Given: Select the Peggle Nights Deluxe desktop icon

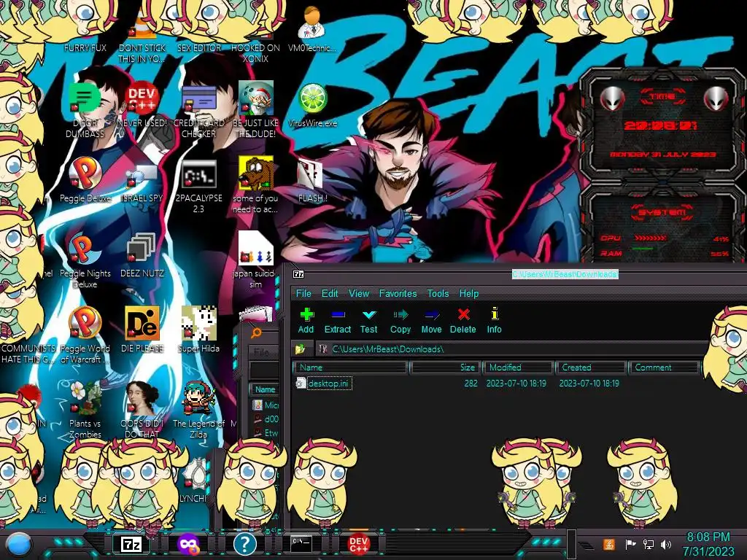Looking at the screenshot, I should coord(85,261).
